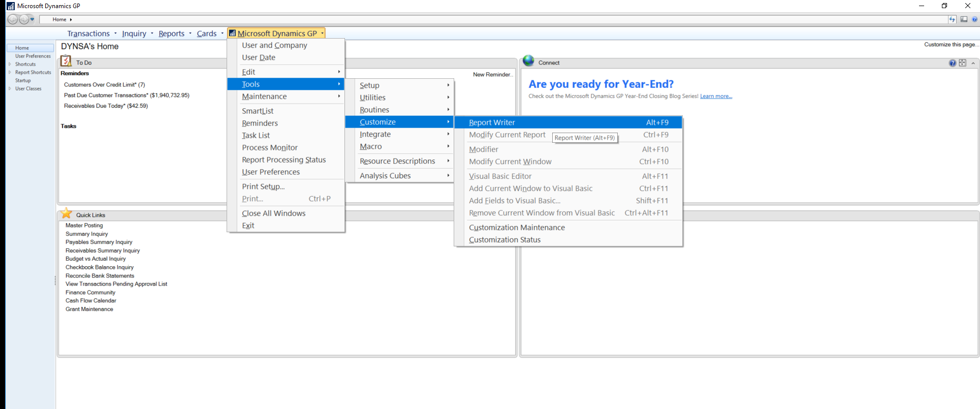Click the refresh icon in address bar
The width and height of the screenshot is (980, 409).
point(952,19)
